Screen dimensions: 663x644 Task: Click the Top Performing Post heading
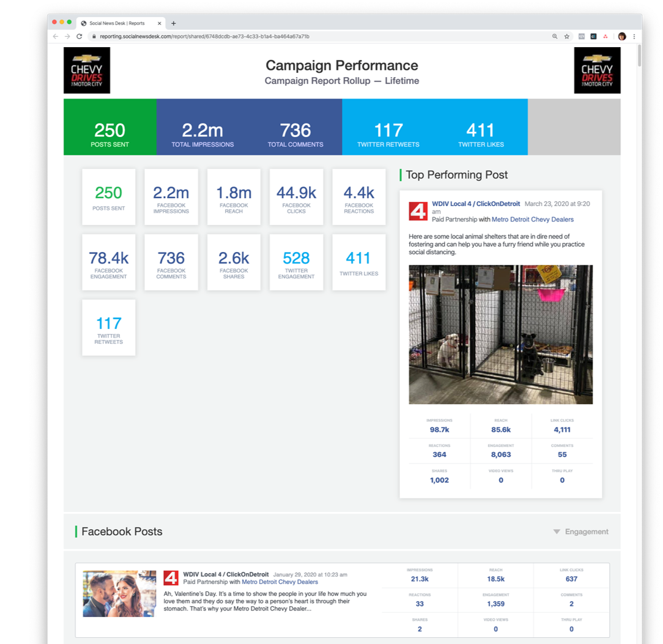[x=457, y=175]
